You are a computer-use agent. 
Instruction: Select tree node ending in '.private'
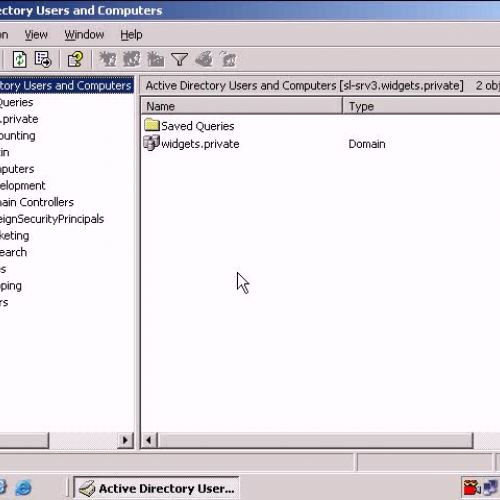pos(19,119)
